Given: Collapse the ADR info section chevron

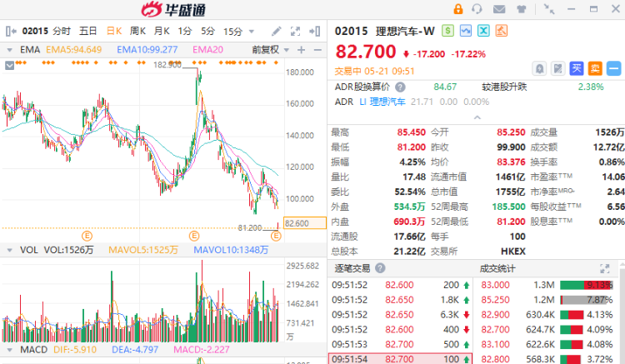Looking at the screenshot, I should tap(477, 117).
